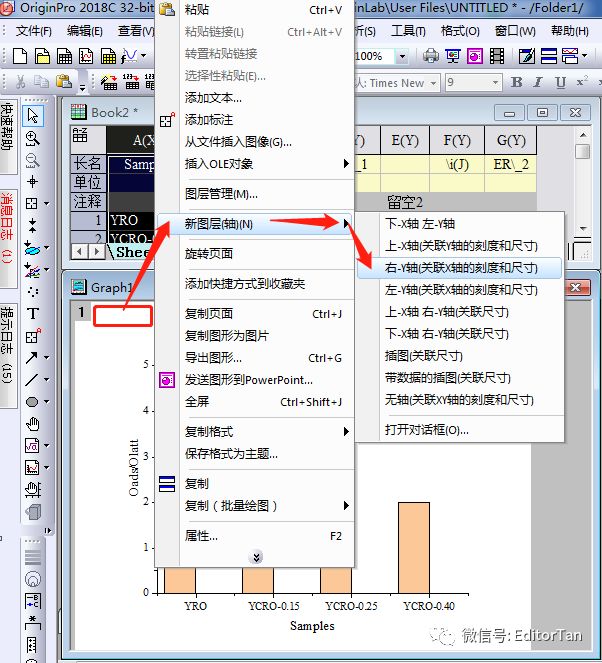Viewport: 602px width, 663px height.
Task: Open the font name dropdown
Action: click(x=433, y=83)
